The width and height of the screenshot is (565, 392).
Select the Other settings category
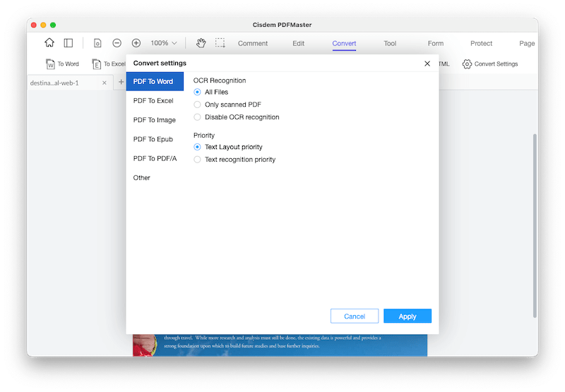[155, 177]
